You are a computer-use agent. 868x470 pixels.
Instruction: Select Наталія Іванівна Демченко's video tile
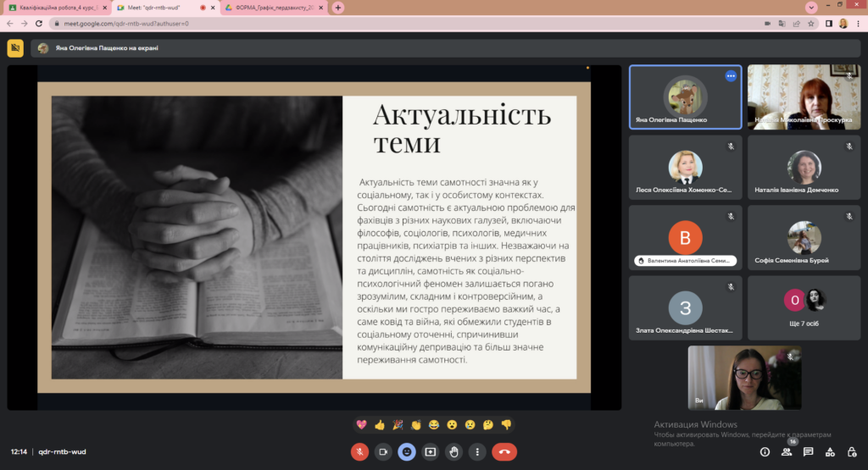[804, 169]
